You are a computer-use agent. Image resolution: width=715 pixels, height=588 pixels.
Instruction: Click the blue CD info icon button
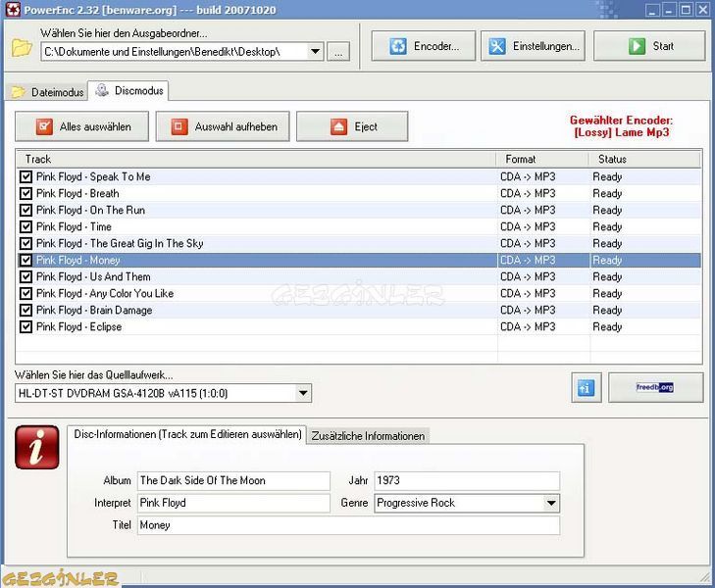point(586,388)
